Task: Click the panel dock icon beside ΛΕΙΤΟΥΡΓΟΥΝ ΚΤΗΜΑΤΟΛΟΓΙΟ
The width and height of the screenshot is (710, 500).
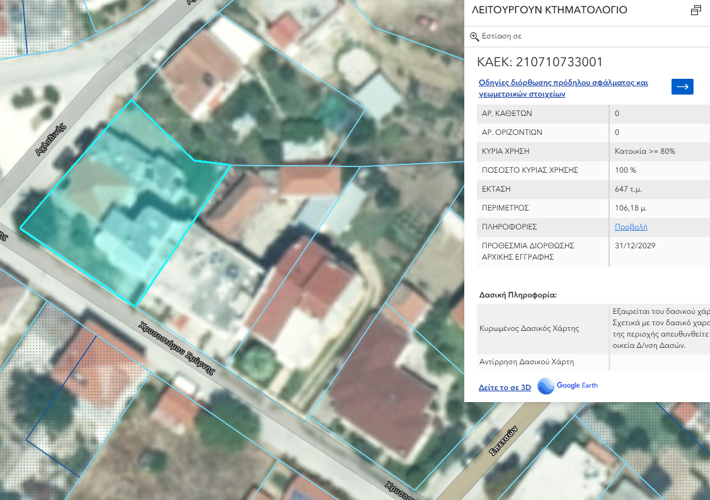Action: pos(696,10)
